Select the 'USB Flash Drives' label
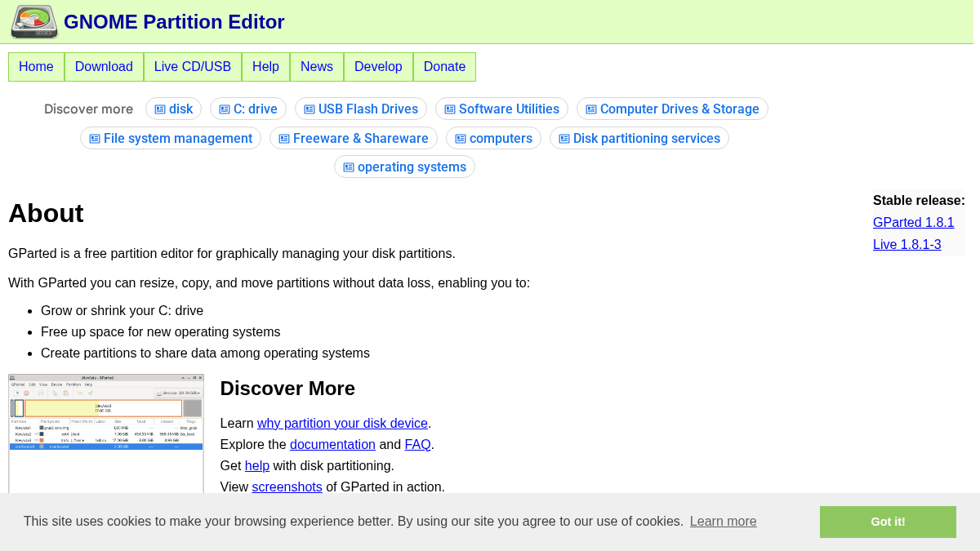The height and width of the screenshot is (551, 980). tap(368, 109)
